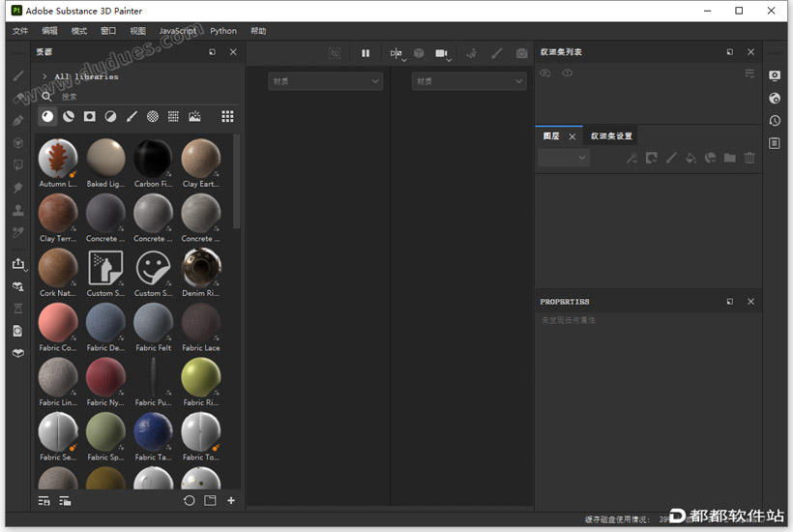Toggle asset list filter view icon
This screenshot has height=532, width=793.
pos(44,501)
